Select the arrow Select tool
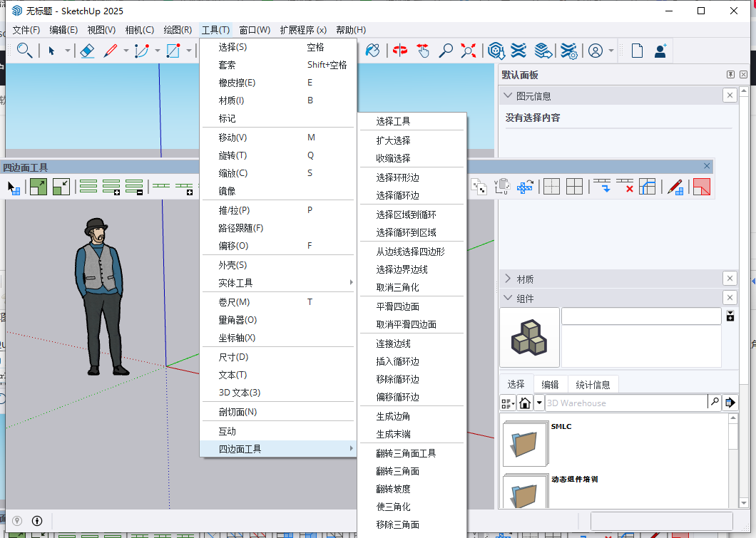Screen dimensions: 756x538 (x=51, y=50)
